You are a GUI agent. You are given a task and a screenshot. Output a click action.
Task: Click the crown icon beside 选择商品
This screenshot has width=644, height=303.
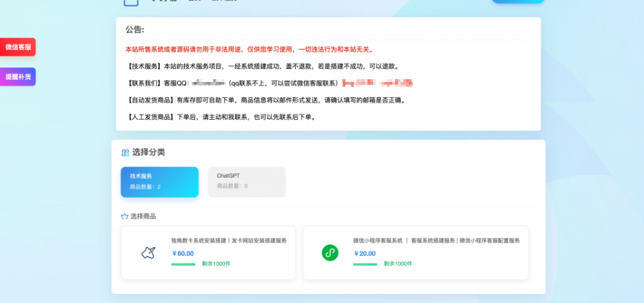(124, 216)
